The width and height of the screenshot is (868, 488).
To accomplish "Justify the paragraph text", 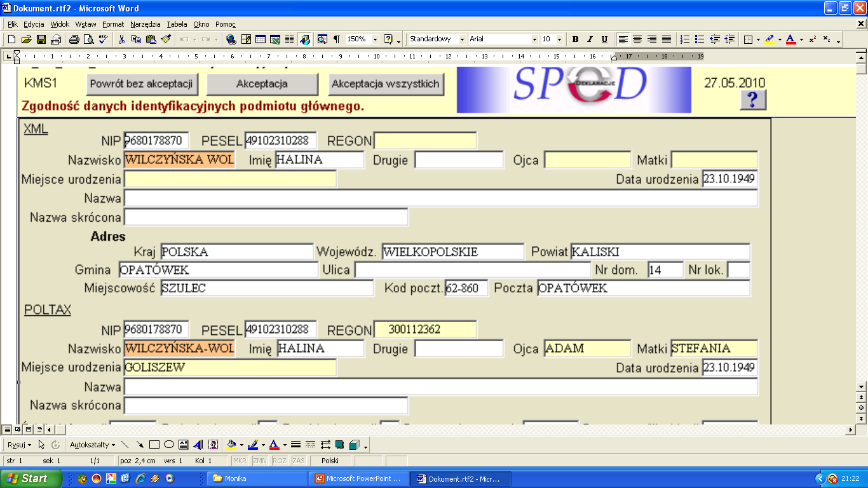I will (x=667, y=39).
